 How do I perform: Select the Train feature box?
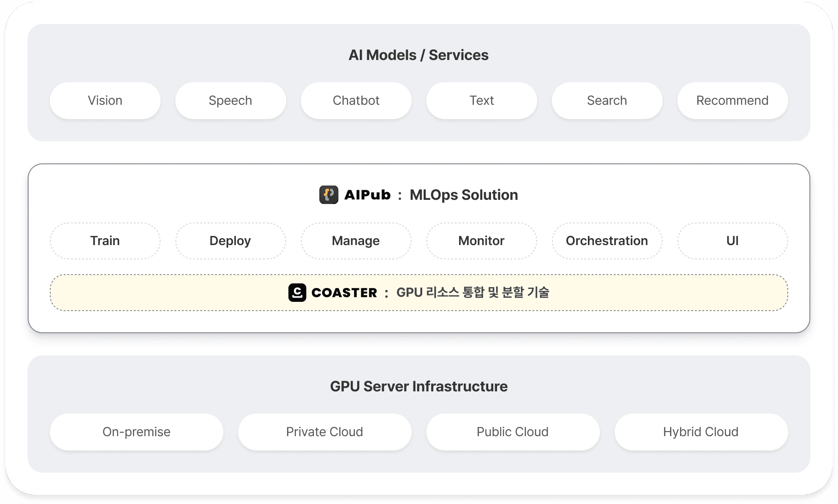click(105, 241)
